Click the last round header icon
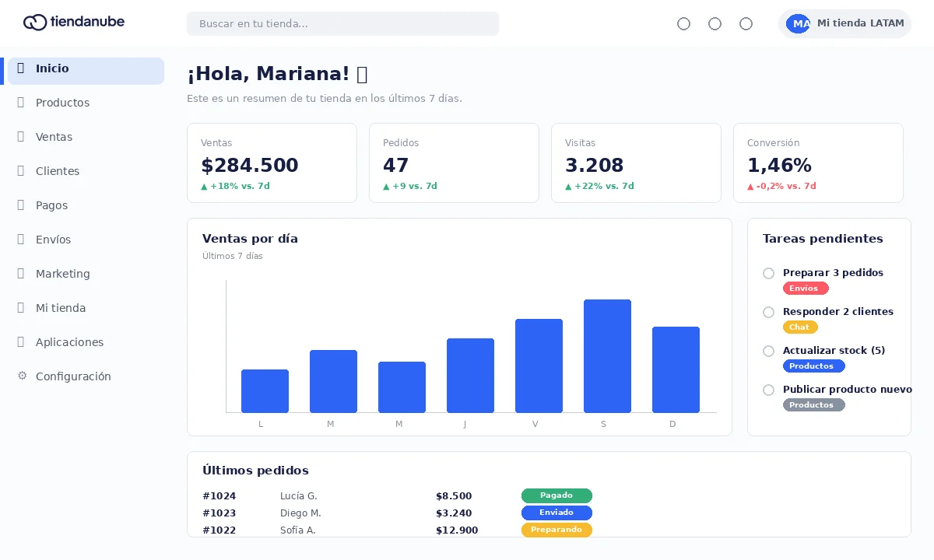The image size is (934, 560). coord(746,23)
